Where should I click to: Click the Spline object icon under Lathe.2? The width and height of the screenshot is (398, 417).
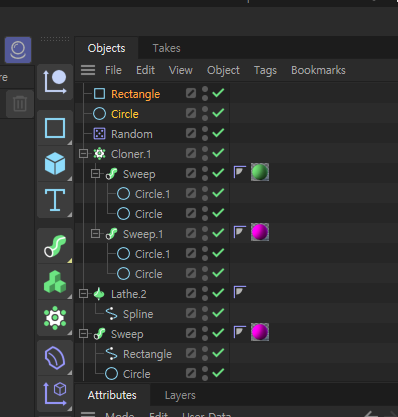pos(111,314)
